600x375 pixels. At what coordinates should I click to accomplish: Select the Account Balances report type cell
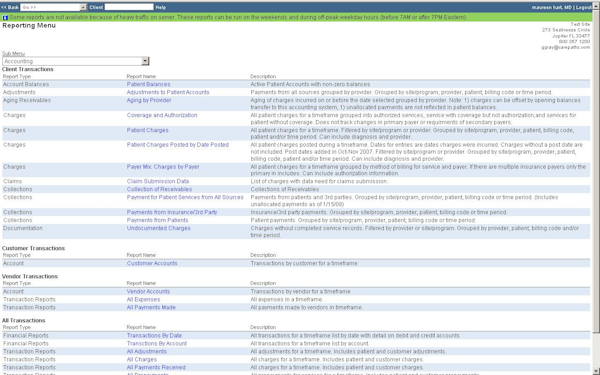click(x=26, y=84)
